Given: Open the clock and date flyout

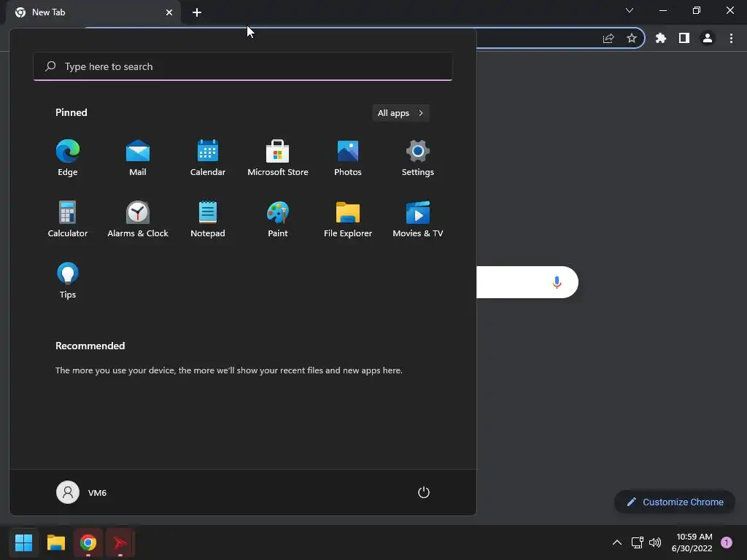Looking at the screenshot, I should [x=692, y=542].
